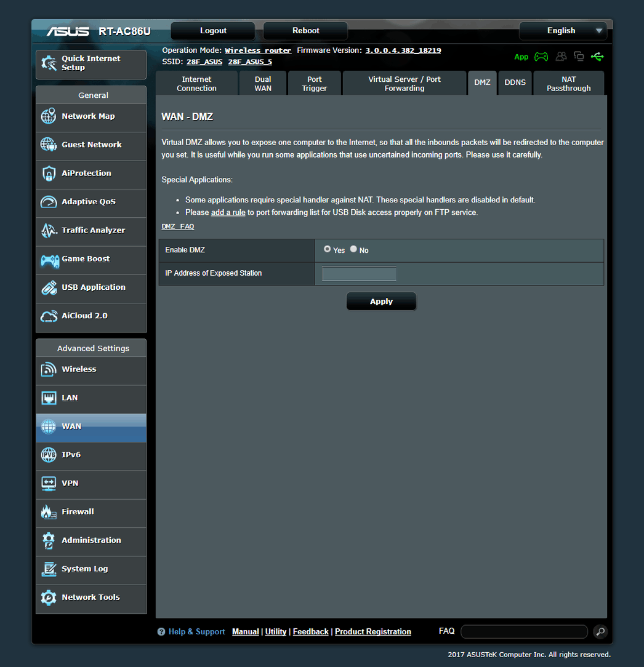The image size is (644, 667).
Task: Click the ASUS logo in header
Action: coord(68,31)
